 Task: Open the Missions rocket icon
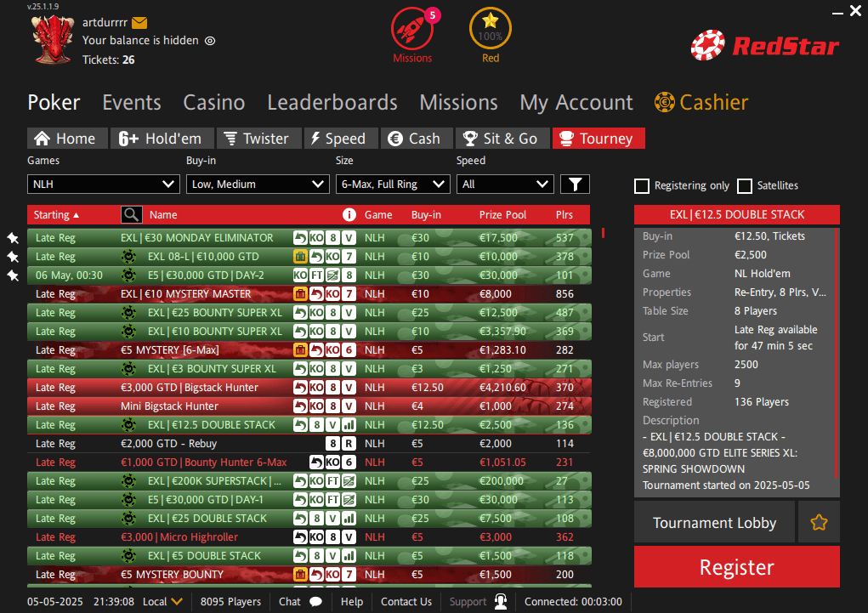pyautogui.click(x=412, y=30)
